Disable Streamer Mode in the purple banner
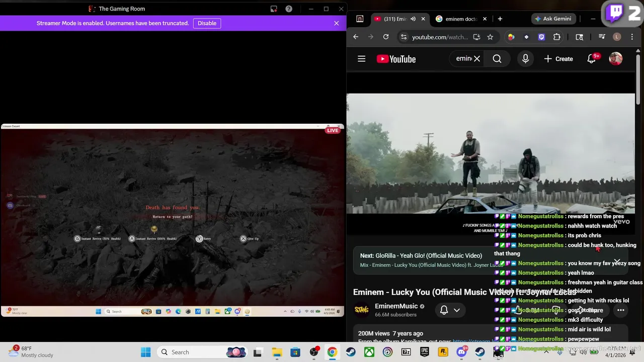The height and width of the screenshot is (362, 644). coord(207,23)
